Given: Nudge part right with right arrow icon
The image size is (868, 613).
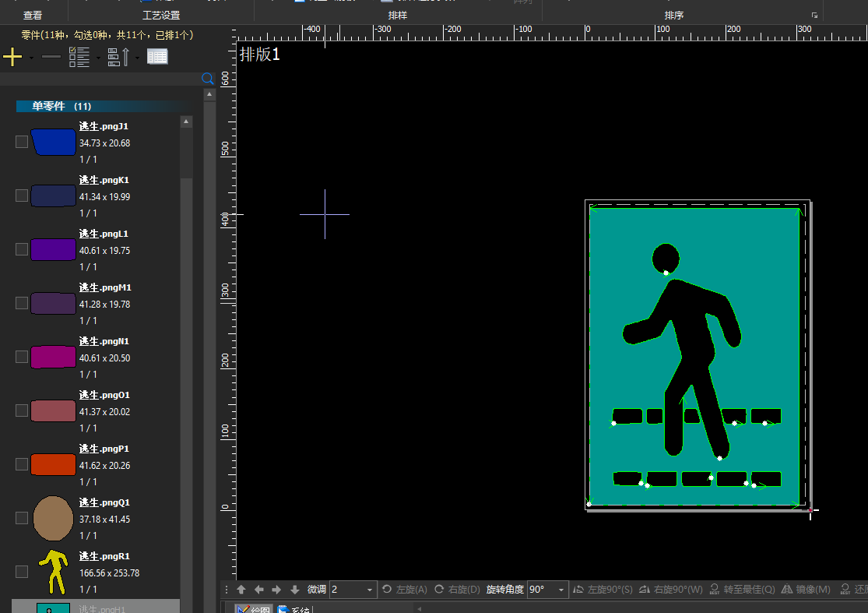Looking at the screenshot, I should pos(277,590).
